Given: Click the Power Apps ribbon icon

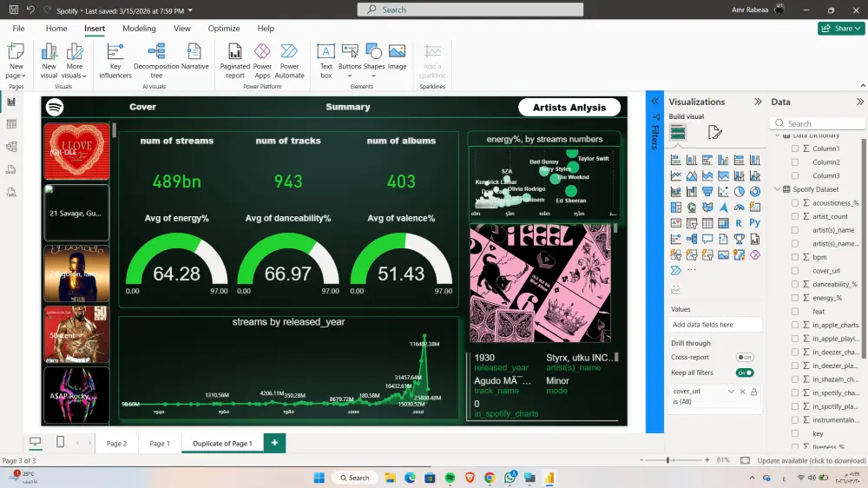Looking at the screenshot, I should click(x=262, y=61).
